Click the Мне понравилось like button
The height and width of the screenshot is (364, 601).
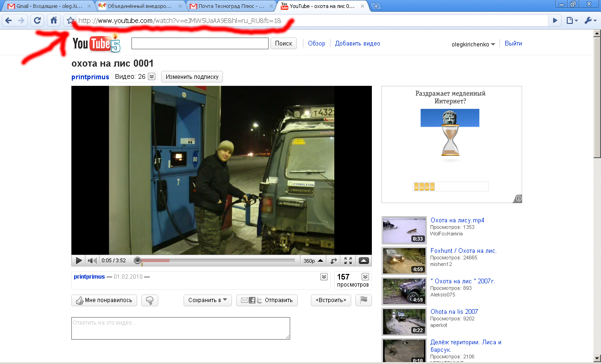click(104, 300)
